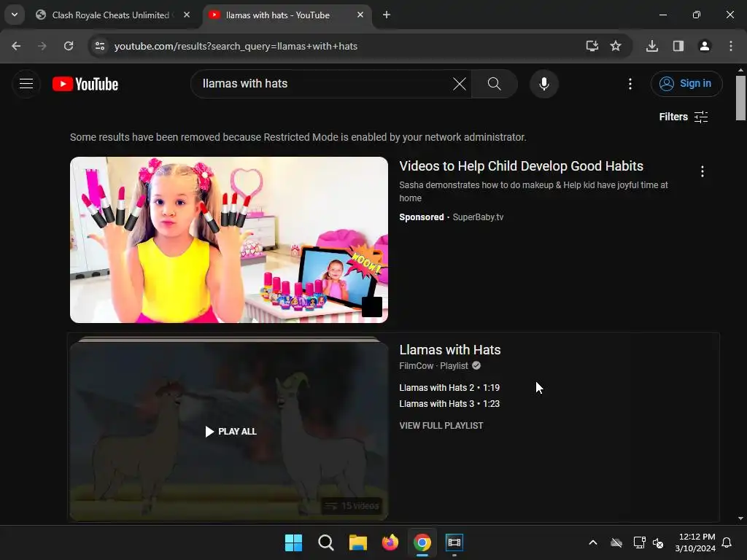747x560 pixels.
Task: Open FilmCow channel link
Action: click(417, 366)
